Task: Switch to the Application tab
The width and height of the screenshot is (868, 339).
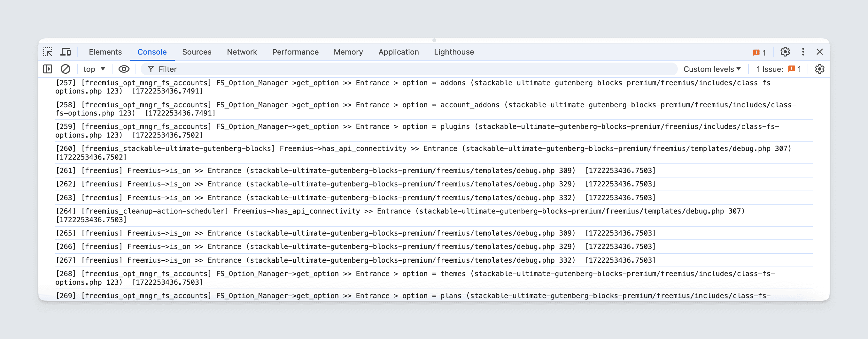Action: 398,52
